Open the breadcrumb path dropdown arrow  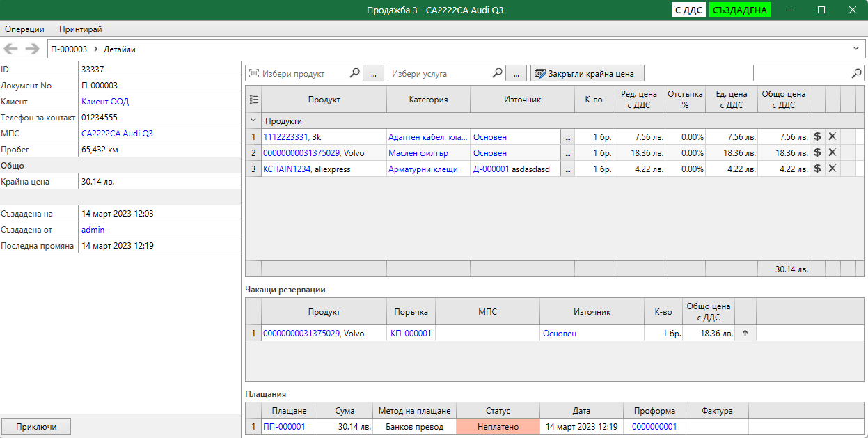tap(855, 49)
